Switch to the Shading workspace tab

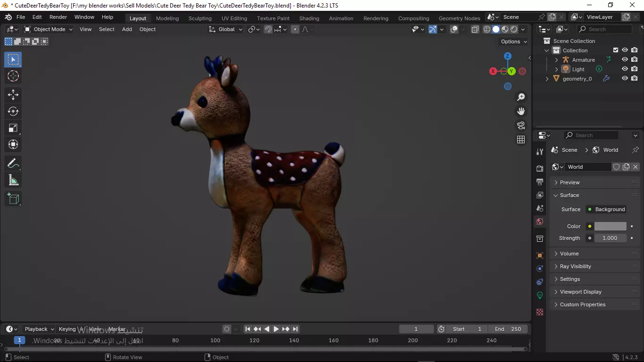[x=309, y=18]
